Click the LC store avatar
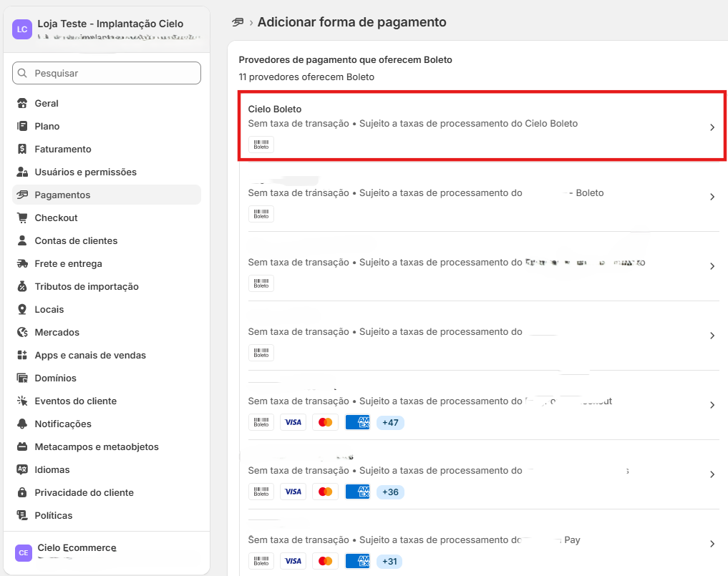Image resolution: width=728 pixels, height=576 pixels. (x=22, y=29)
